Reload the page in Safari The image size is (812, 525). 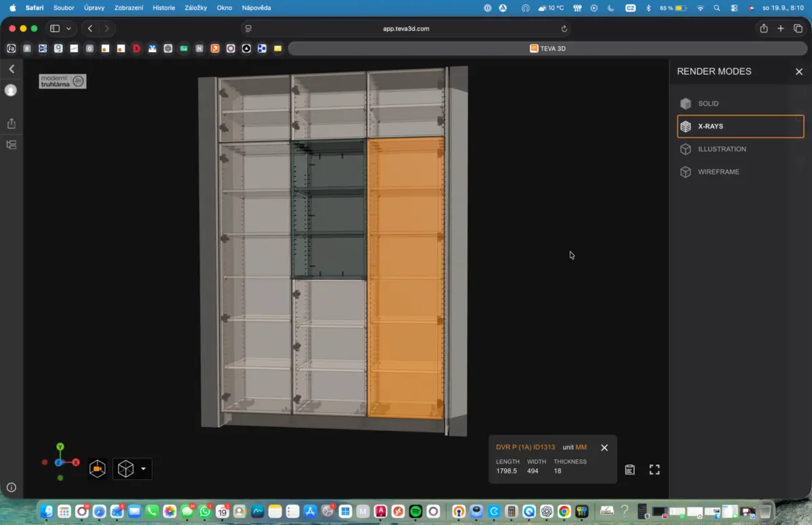point(564,28)
